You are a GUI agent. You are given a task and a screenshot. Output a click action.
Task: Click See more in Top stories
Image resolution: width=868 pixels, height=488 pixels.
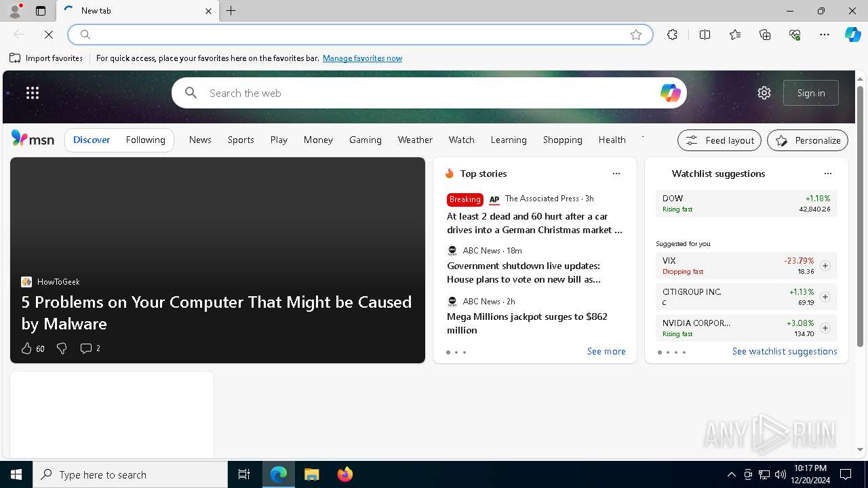pos(606,351)
